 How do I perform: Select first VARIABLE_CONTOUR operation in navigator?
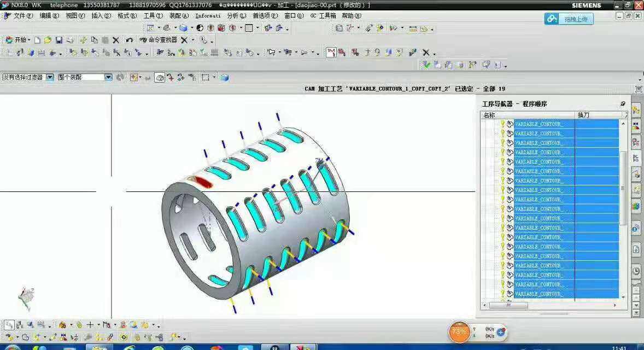tap(538, 124)
